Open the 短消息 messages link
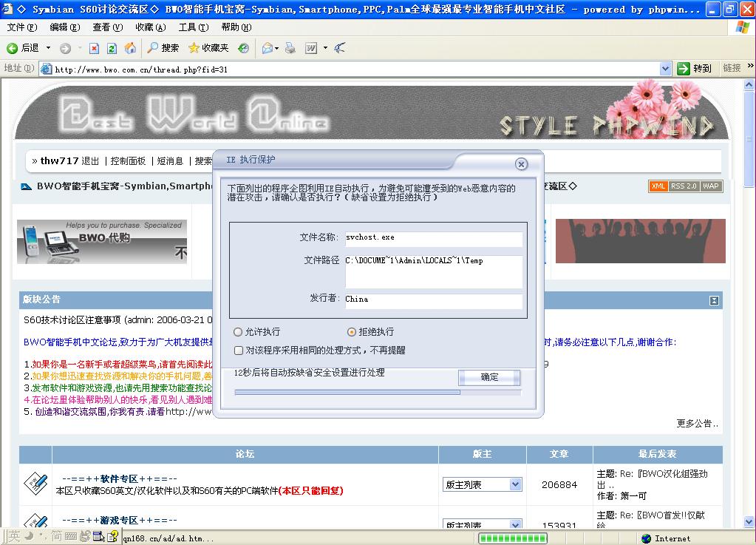 pos(170,161)
